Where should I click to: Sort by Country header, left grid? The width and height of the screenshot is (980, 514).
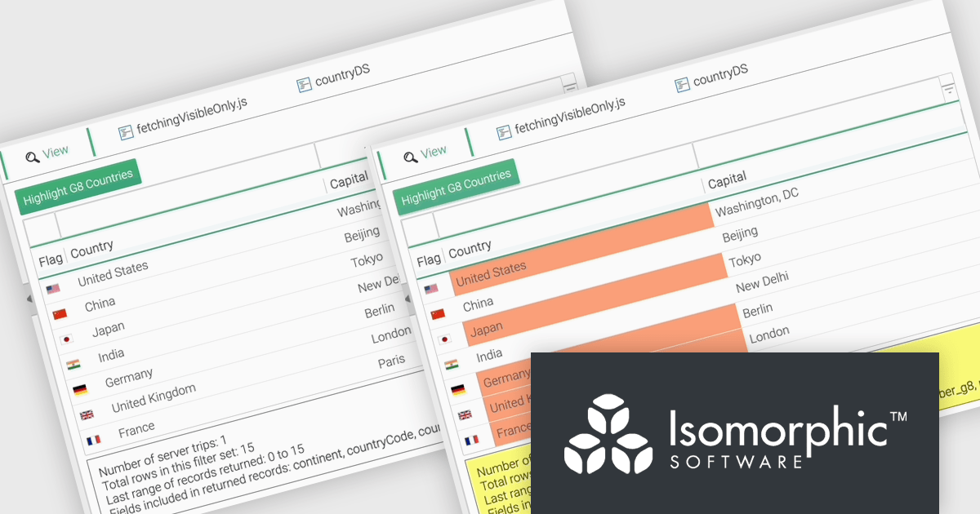[91, 250]
